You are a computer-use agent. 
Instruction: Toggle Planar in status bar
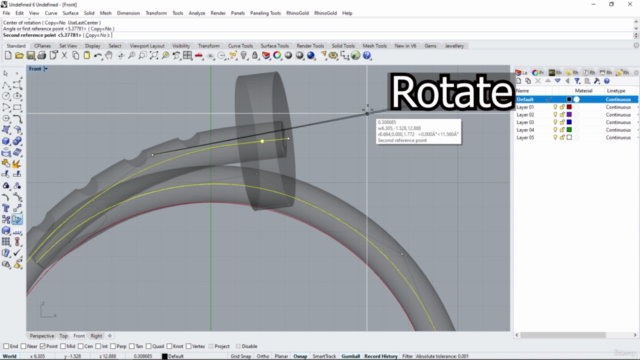(x=281, y=356)
